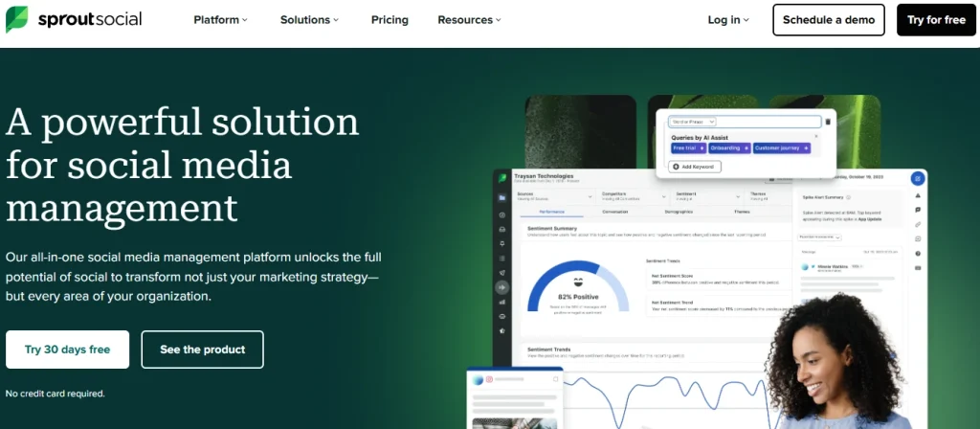Click the plus icon in Add Keyword
Image resolution: width=980 pixels, height=429 pixels.
(x=676, y=167)
